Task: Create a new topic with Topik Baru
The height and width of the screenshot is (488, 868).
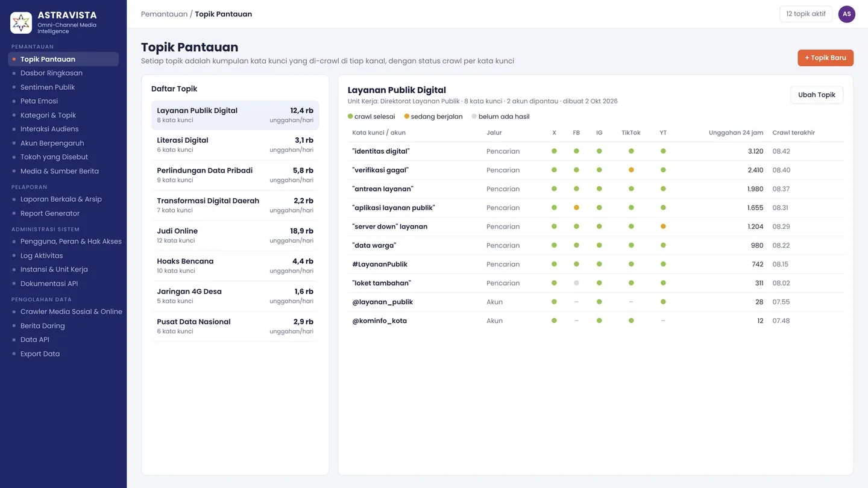Action: coord(825,58)
